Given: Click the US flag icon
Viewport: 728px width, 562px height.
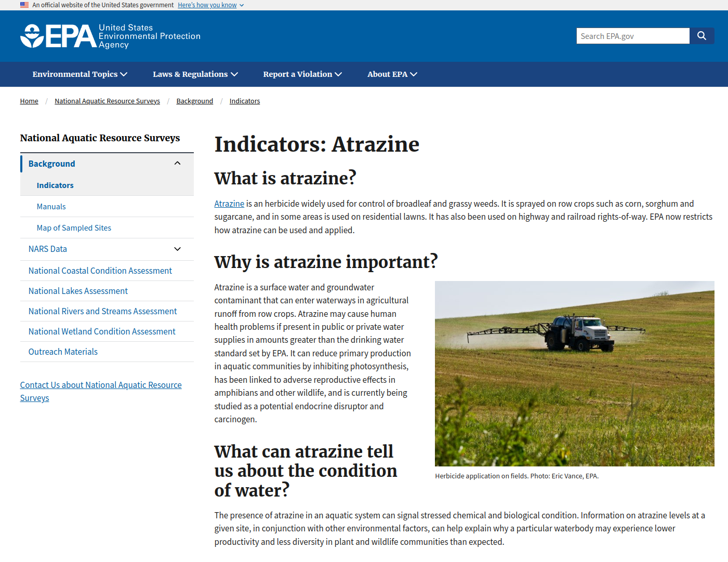Looking at the screenshot, I should click(24, 5).
